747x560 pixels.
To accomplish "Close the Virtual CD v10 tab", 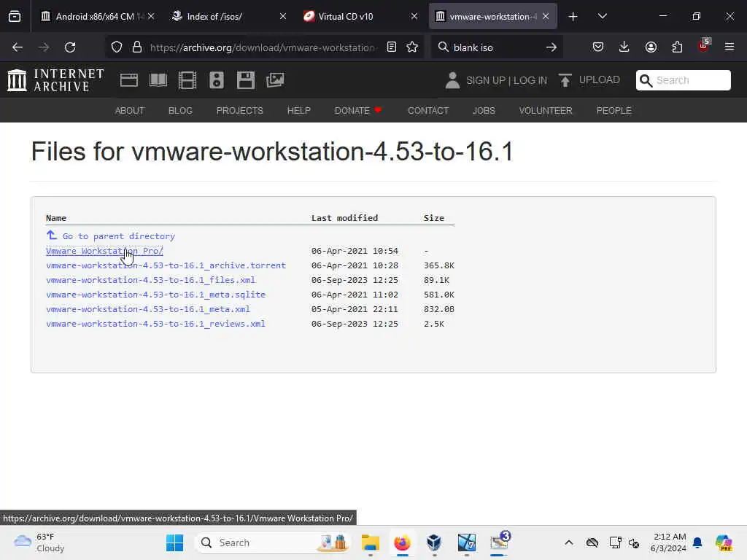I will 414,16.
